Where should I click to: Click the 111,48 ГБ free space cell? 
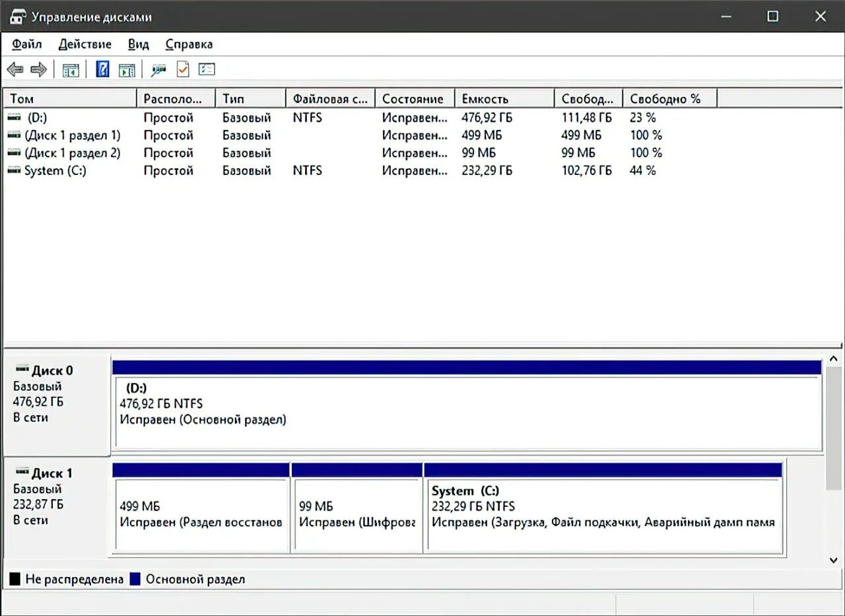point(586,118)
